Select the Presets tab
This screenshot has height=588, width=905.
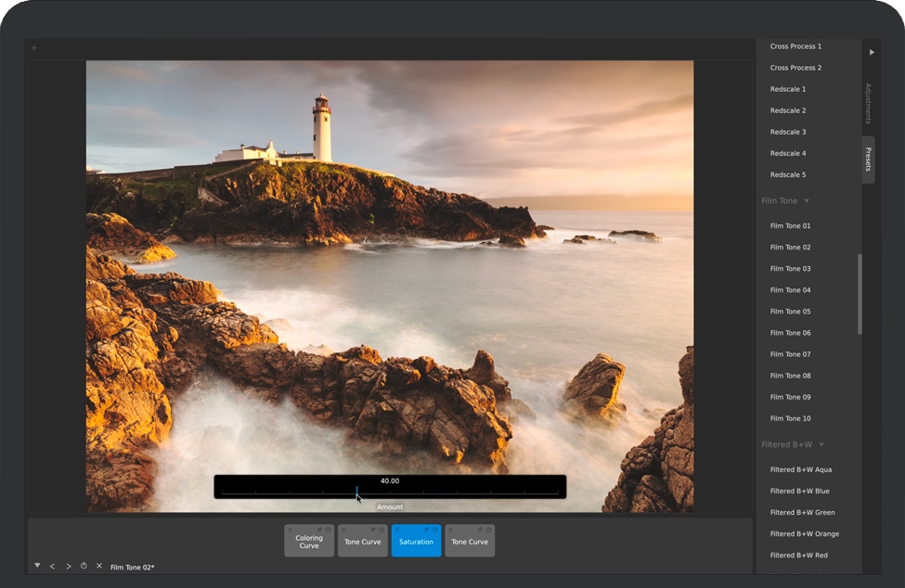869,160
